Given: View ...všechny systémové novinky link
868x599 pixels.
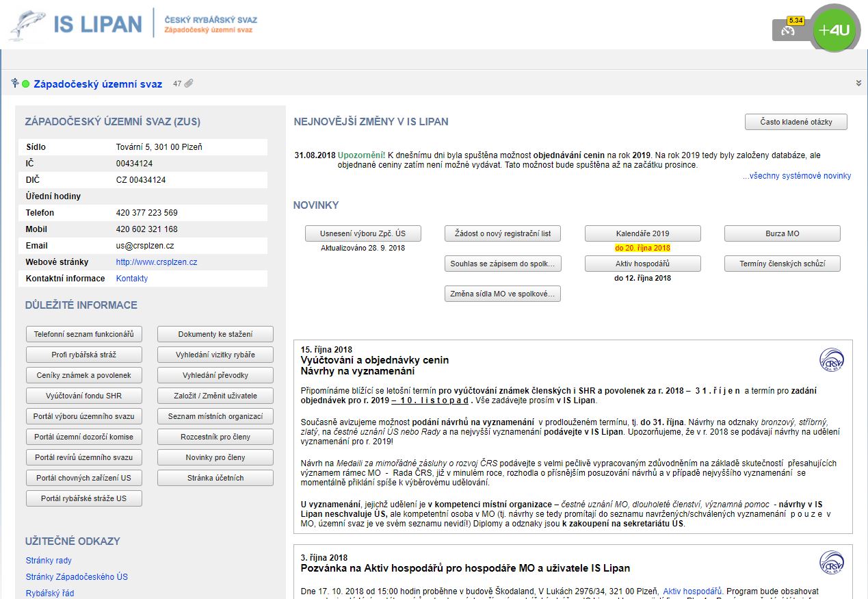Looking at the screenshot, I should click(x=797, y=176).
